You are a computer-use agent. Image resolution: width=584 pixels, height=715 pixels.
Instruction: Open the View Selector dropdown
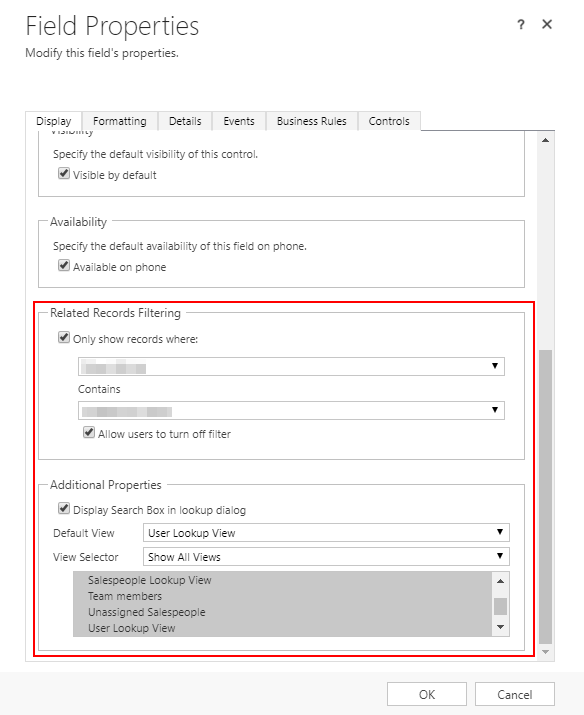point(326,556)
